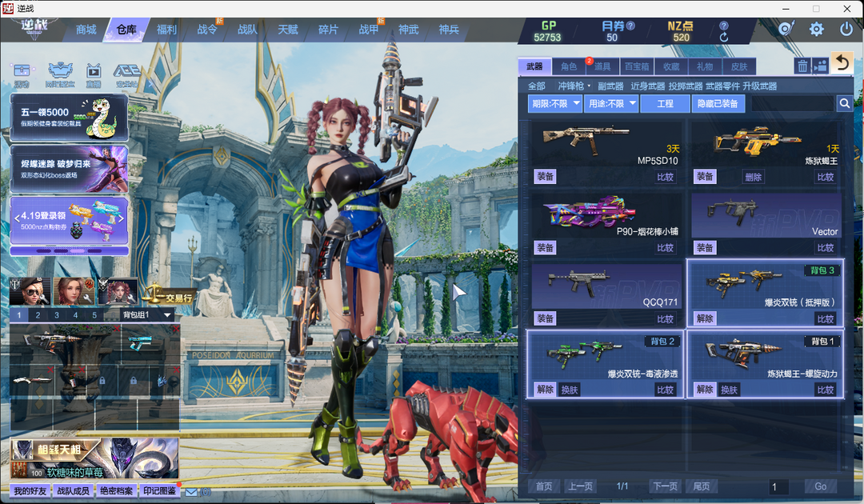This screenshot has height=504, width=864.
Task: Click the P90-烟花棒小铺 weapon image
Action: click(589, 213)
